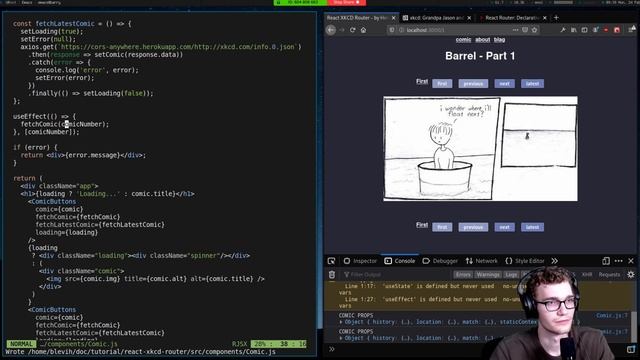Toggle the Errors console filter
The width and height of the screenshot is (640, 360).
[x=463, y=275]
